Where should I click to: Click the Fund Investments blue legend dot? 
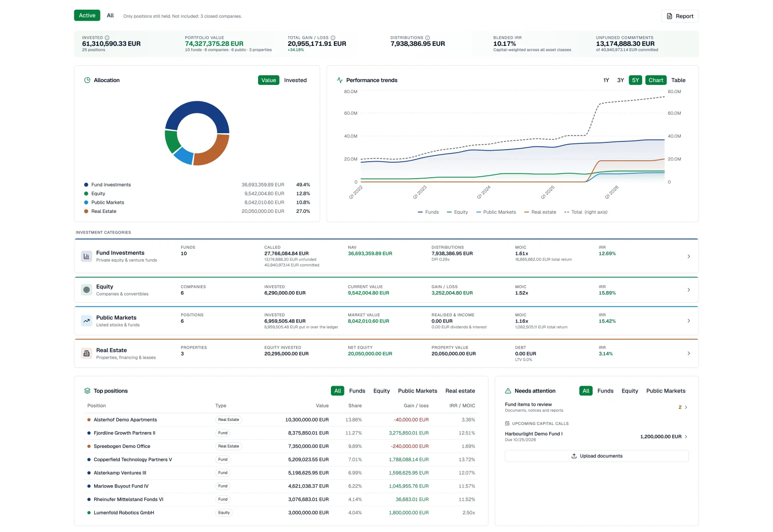tap(86, 185)
